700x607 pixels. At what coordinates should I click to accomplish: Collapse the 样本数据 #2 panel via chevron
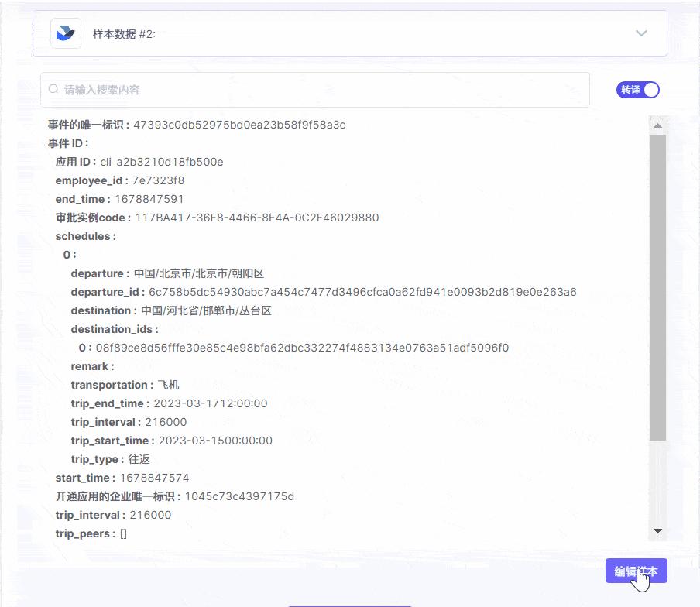[640, 33]
